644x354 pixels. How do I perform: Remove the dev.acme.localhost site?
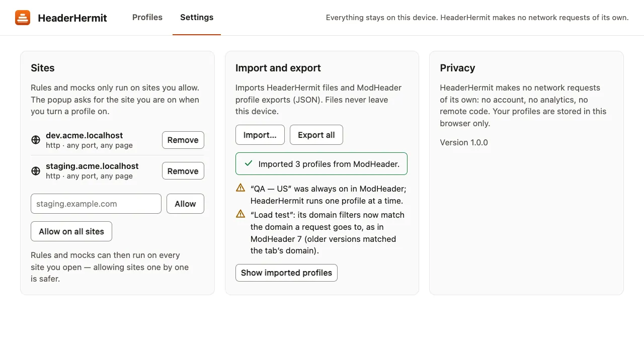pos(183,140)
